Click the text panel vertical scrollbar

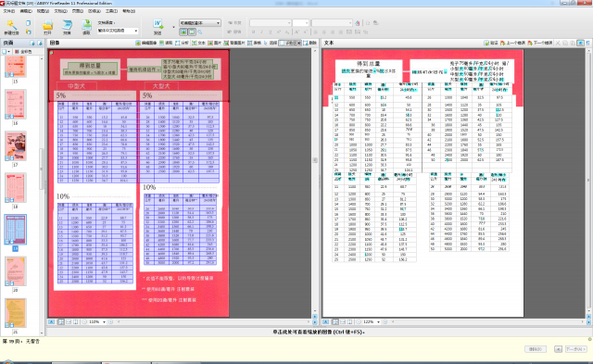588,182
